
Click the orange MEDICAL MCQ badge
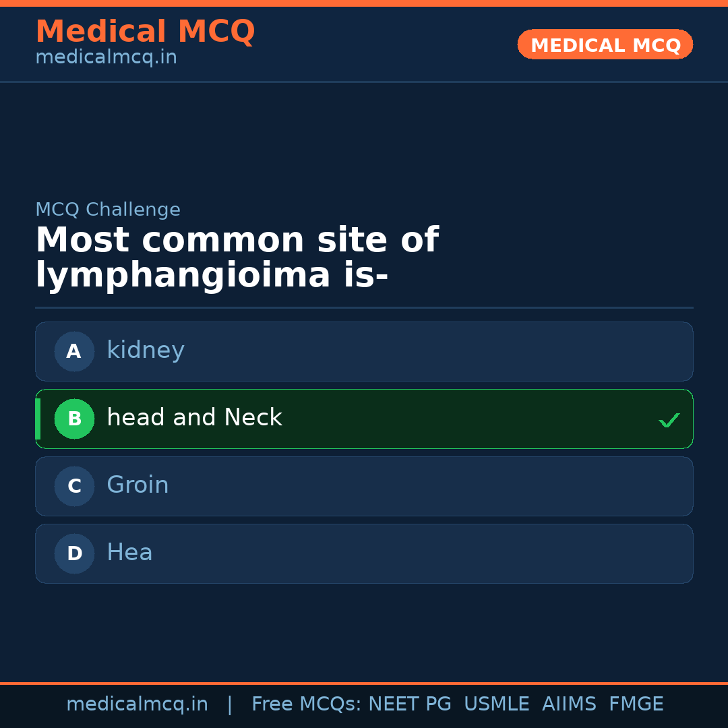pyautogui.click(x=605, y=44)
